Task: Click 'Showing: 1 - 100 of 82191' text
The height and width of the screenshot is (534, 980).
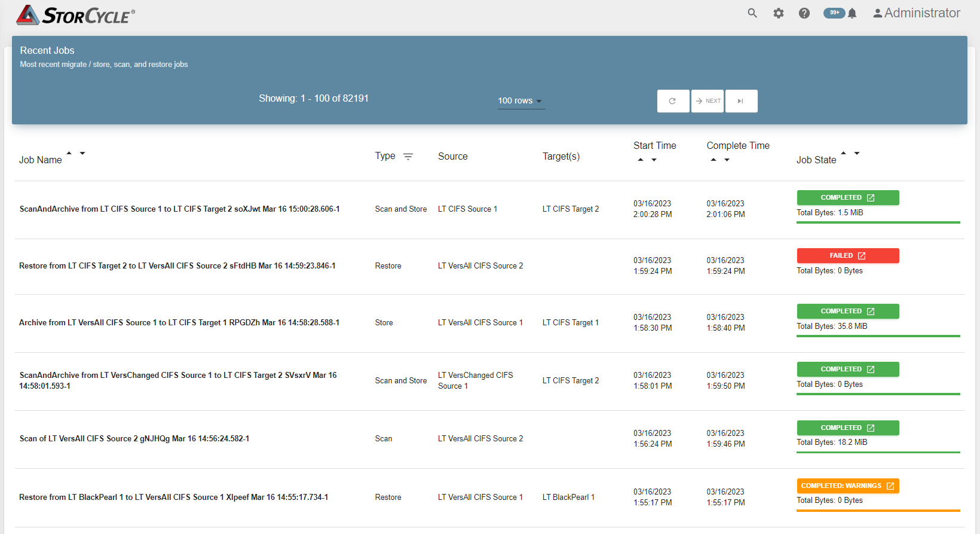Action: click(x=314, y=98)
